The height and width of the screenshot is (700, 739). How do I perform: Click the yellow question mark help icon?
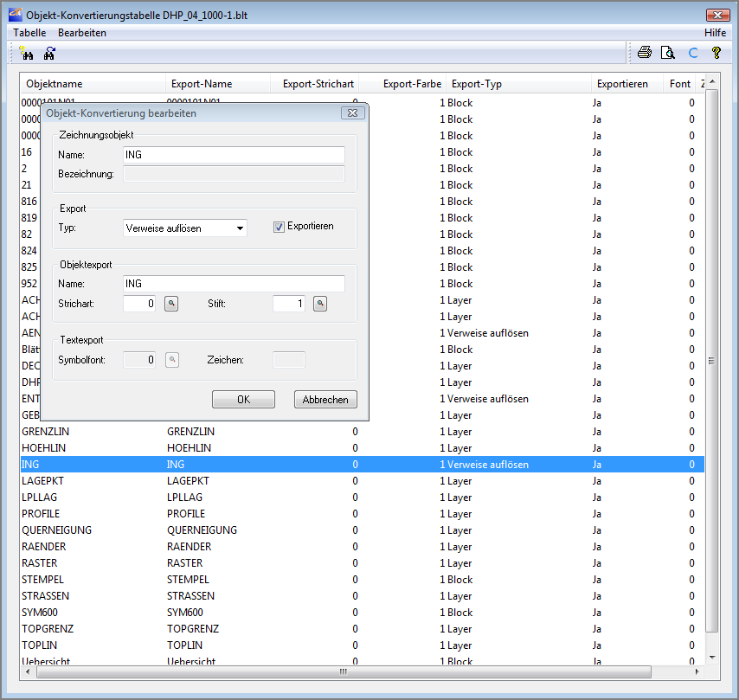717,52
